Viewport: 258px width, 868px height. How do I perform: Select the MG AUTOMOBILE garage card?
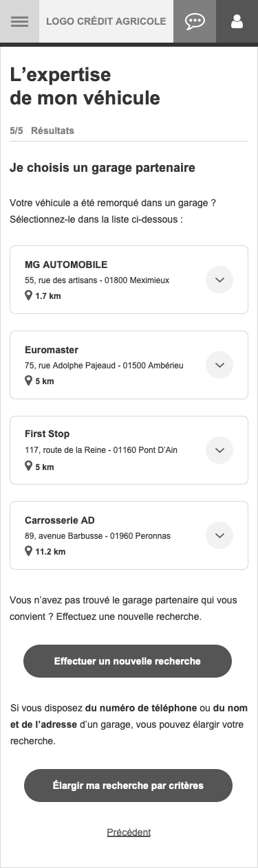(129, 280)
